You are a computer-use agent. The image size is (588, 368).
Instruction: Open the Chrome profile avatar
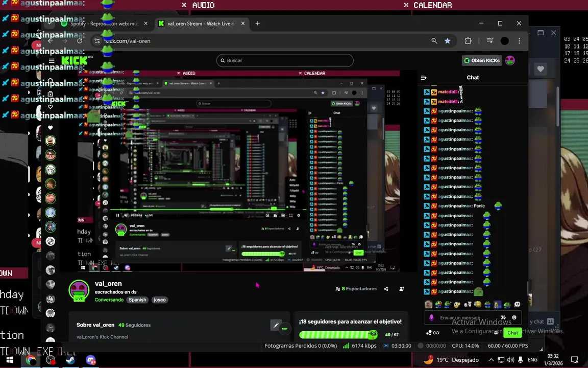coord(505,41)
